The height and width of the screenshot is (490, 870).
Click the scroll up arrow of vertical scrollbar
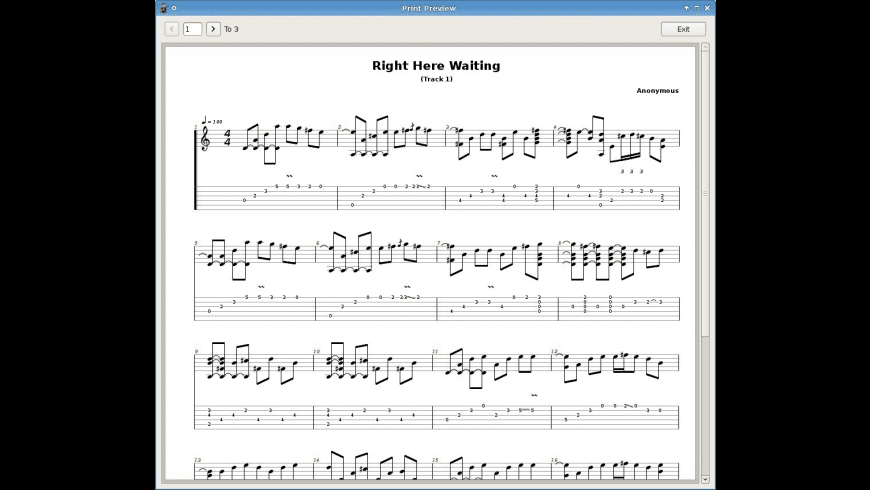pos(705,47)
